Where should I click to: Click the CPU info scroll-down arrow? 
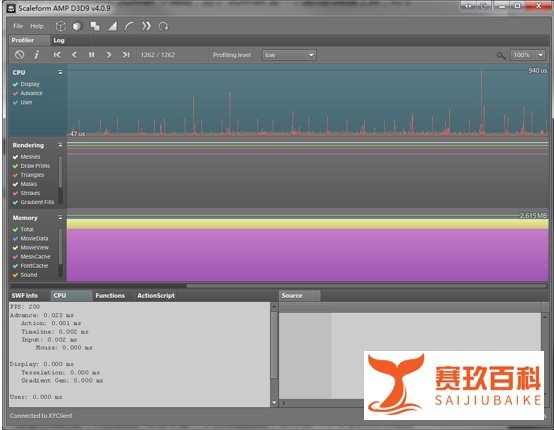pyautogui.click(x=274, y=403)
